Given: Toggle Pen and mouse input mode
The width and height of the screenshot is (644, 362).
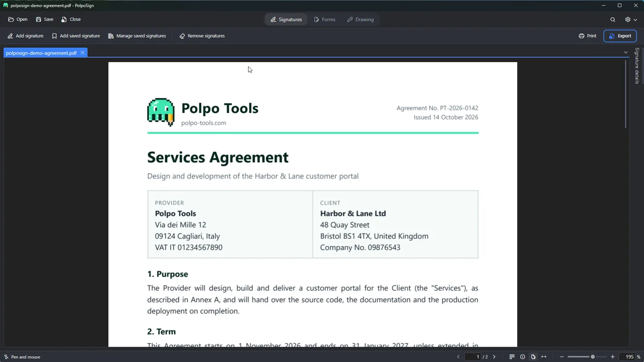Looking at the screenshot, I should 22,357.
